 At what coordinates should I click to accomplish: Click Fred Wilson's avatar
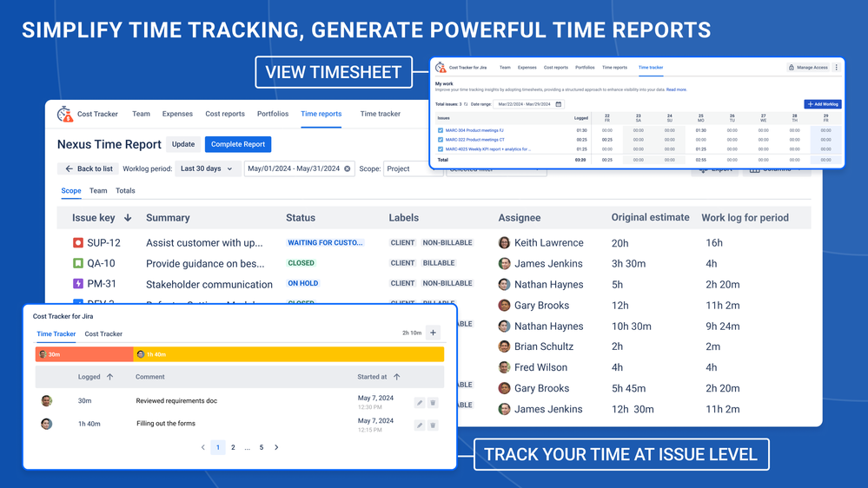[x=504, y=367]
